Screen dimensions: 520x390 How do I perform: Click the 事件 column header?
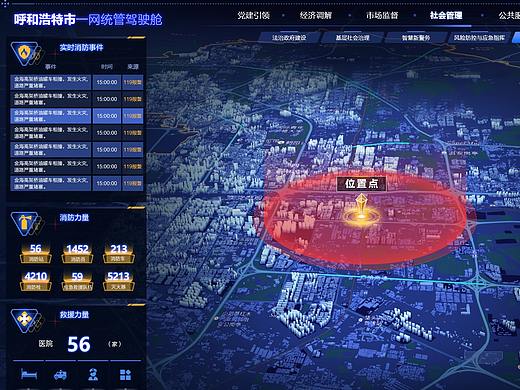(x=50, y=67)
